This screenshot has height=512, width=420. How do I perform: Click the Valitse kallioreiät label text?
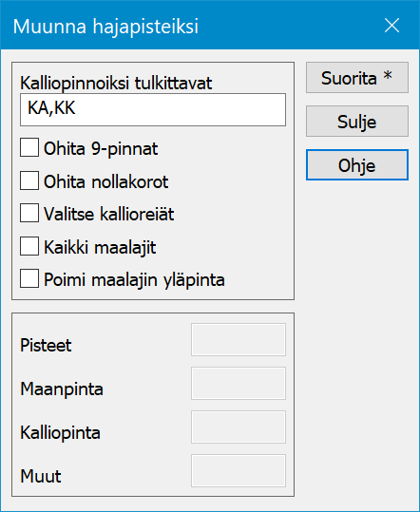108,215
